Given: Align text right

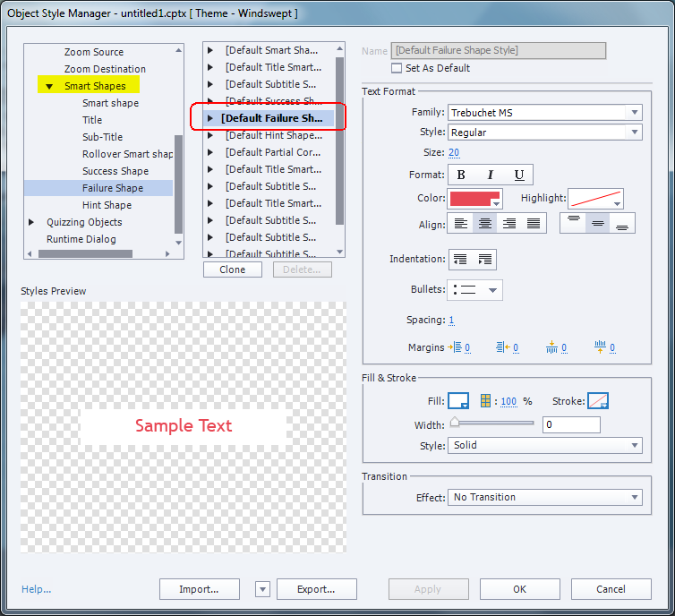Looking at the screenshot, I should point(509,224).
